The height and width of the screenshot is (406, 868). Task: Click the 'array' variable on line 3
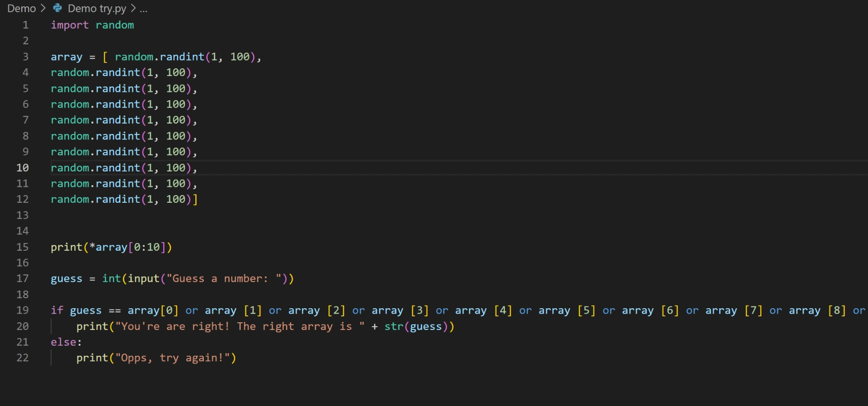pyautogui.click(x=66, y=57)
